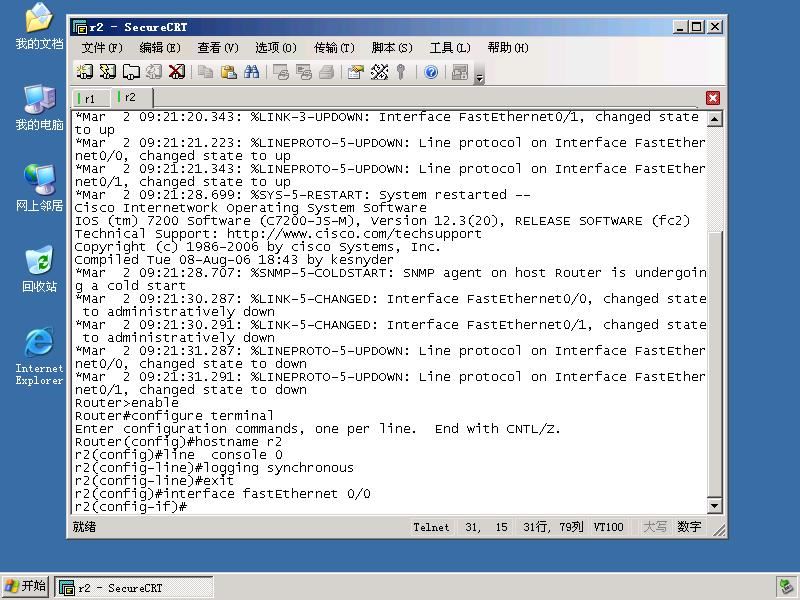Open Keymap Editor toolbar icon
This screenshot has height=600, width=800.
379,72
